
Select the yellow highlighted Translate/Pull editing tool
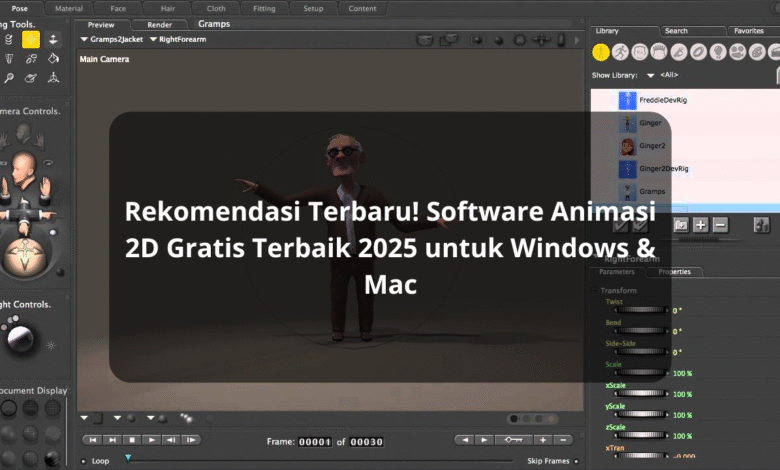pos(31,39)
